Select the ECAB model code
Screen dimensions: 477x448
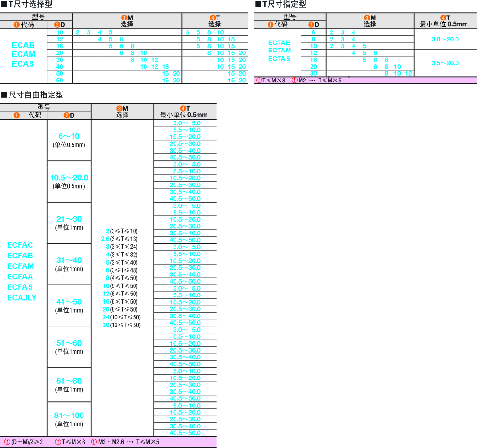coord(23,45)
